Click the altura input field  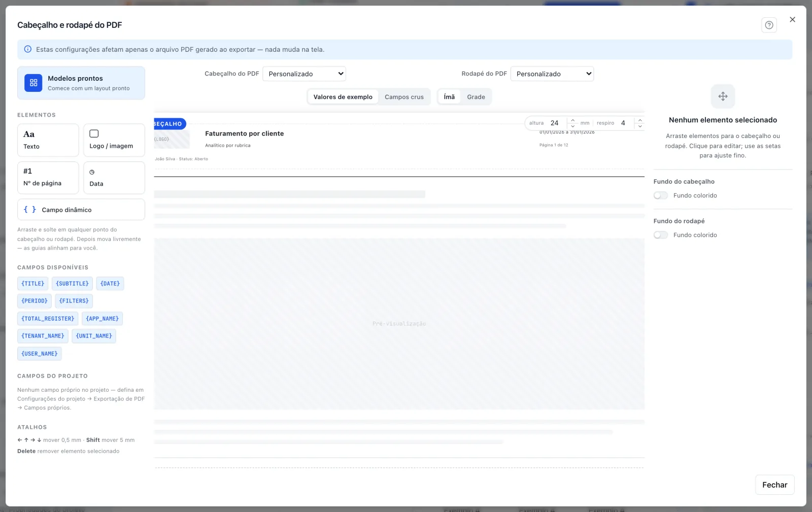557,123
